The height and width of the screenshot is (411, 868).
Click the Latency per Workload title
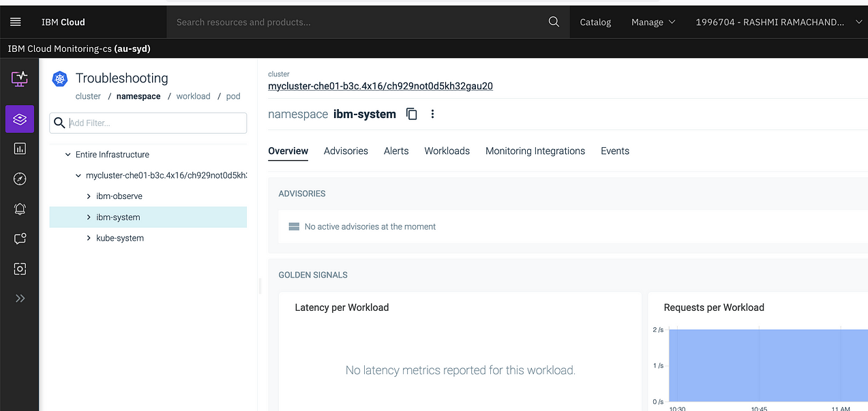(x=342, y=308)
